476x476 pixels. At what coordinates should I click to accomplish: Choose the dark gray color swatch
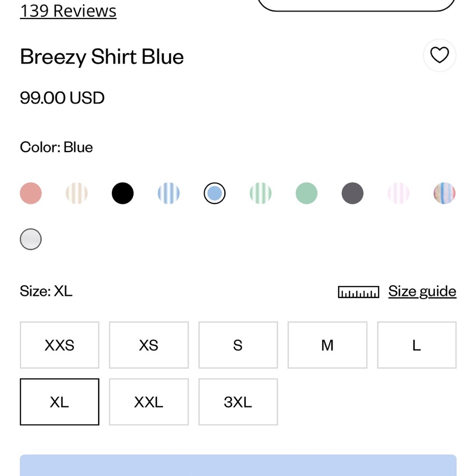tap(352, 193)
